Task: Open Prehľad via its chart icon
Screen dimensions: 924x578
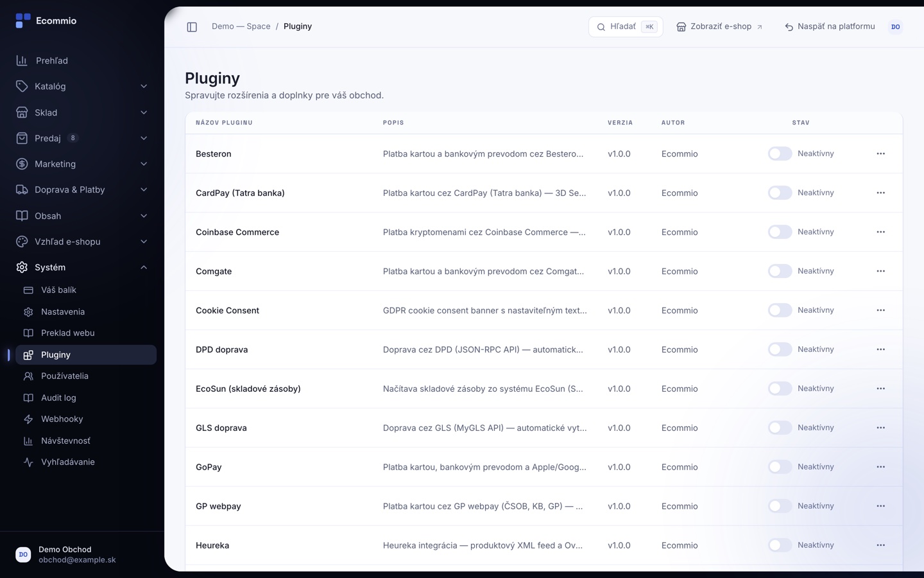Action: [22, 60]
